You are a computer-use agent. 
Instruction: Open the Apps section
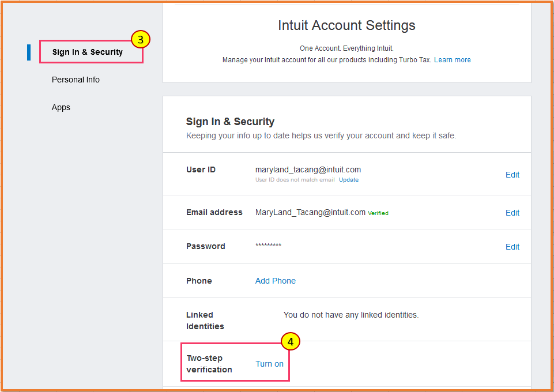[61, 107]
